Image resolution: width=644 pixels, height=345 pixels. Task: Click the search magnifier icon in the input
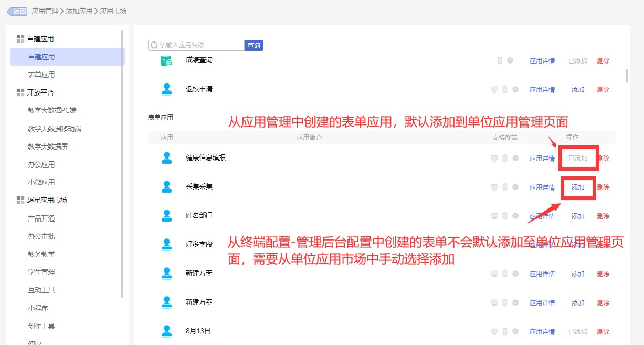[x=154, y=46]
